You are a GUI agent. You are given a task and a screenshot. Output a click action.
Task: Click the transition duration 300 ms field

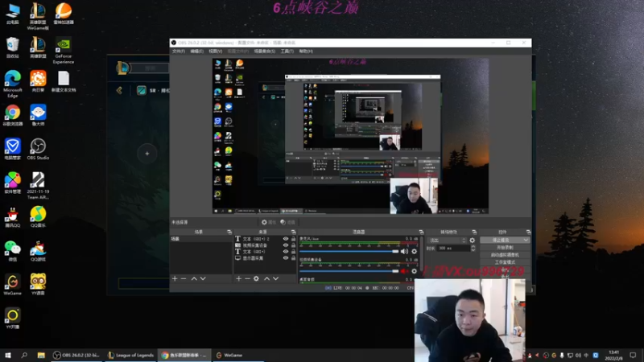point(453,249)
